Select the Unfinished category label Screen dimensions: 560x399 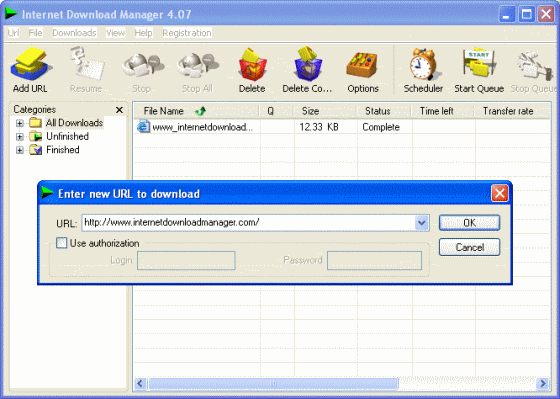coord(68,136)
